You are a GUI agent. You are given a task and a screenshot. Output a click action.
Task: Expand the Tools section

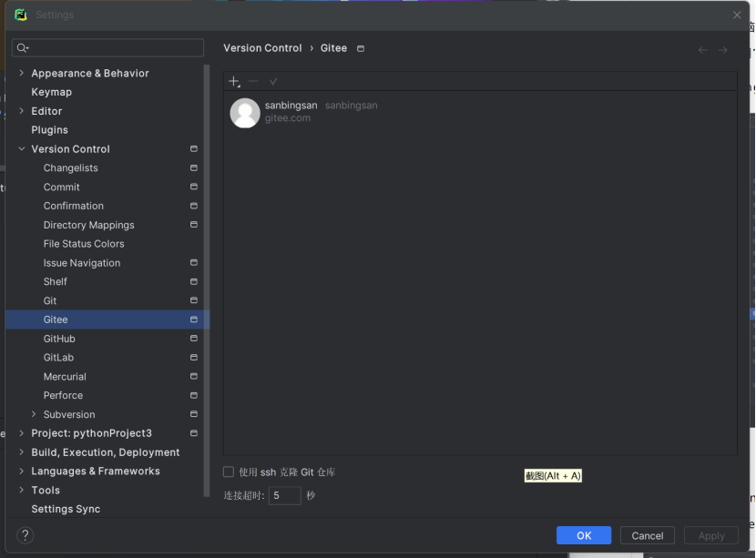(21, 490)
